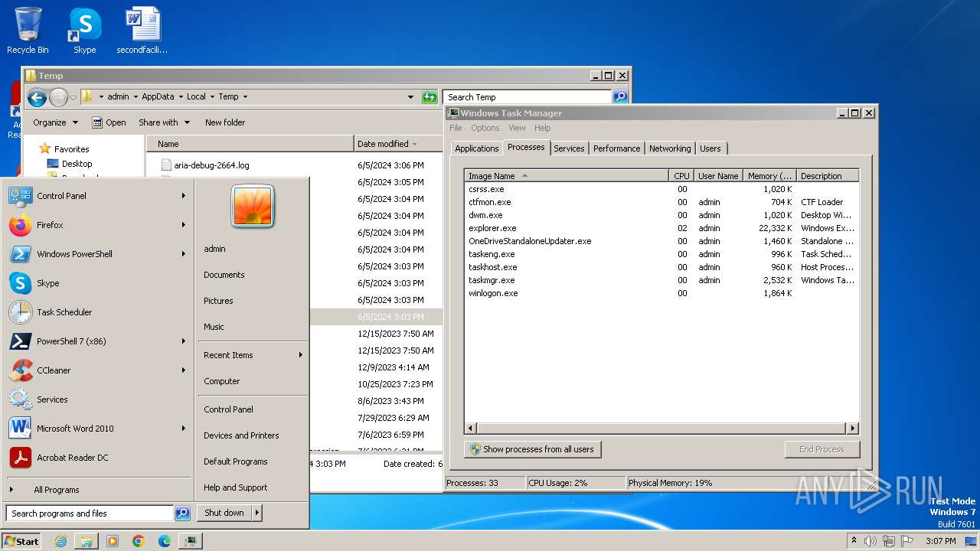980x551 pixels.
Task: Switch to the Networking tab
Action: pos(670,148)
